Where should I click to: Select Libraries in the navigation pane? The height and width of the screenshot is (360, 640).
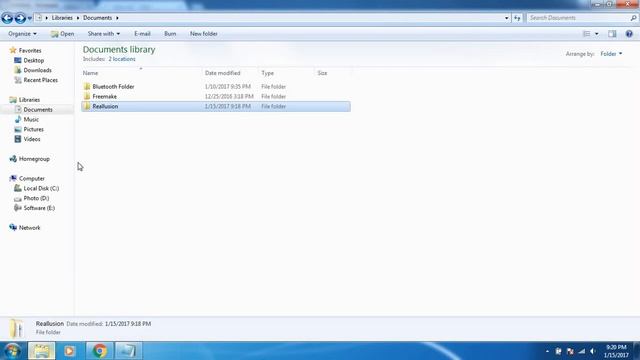[x=29, y=100]
